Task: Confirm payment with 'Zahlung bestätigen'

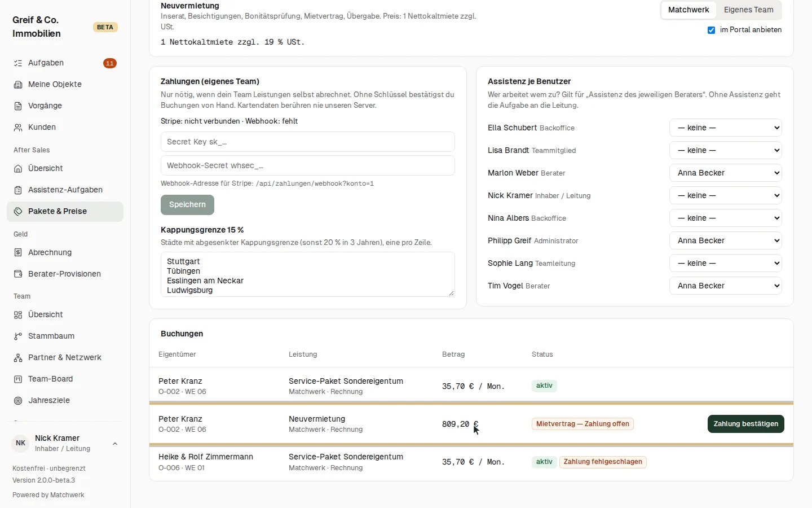Action: pyautogui.click(x=745, y=424)
